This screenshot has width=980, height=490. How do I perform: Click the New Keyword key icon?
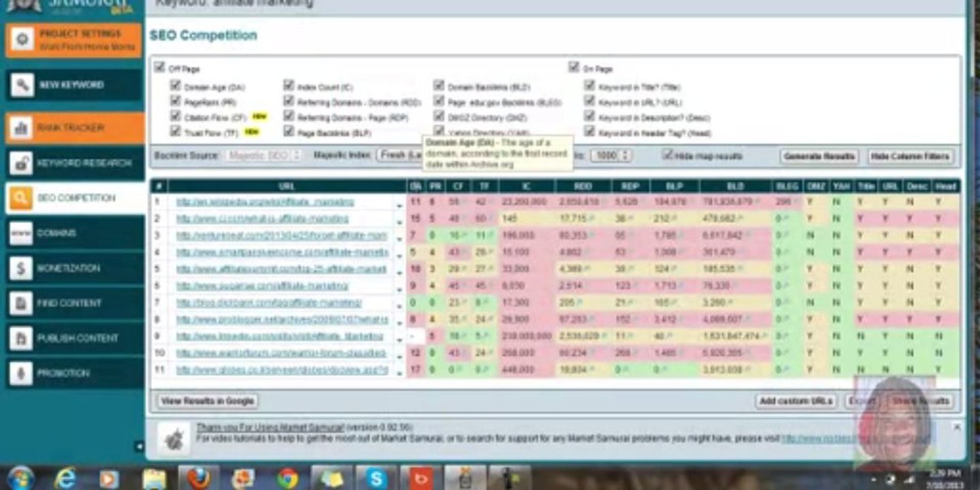(22, 85)
